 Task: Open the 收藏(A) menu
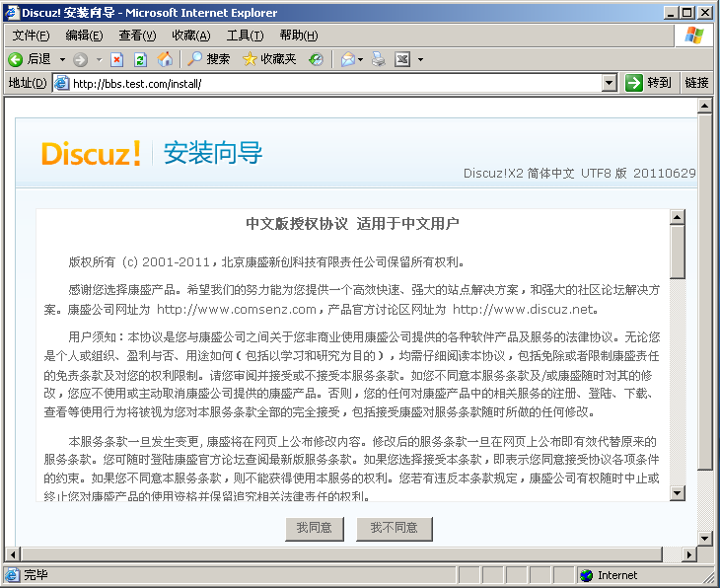coord(191,36)
